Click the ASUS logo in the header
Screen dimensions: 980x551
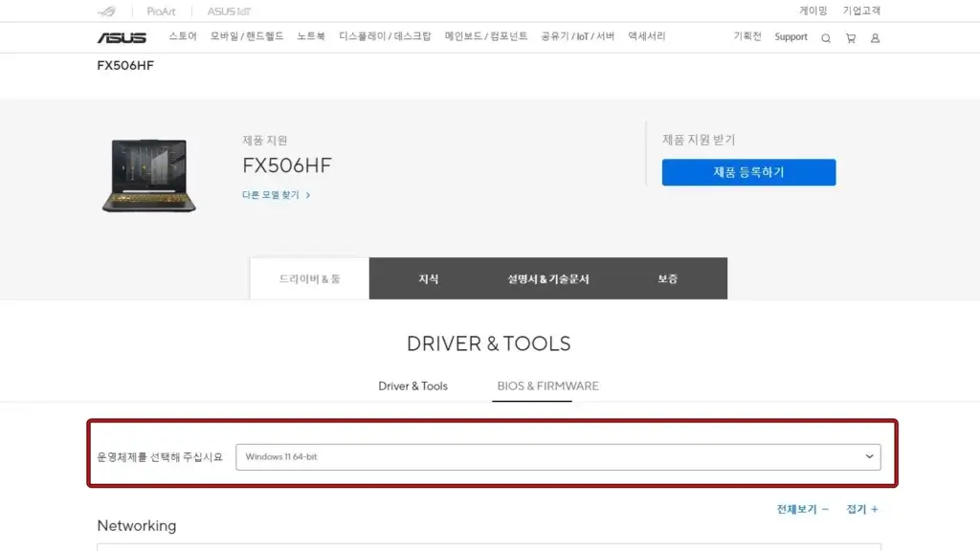(x=123, y=37)
